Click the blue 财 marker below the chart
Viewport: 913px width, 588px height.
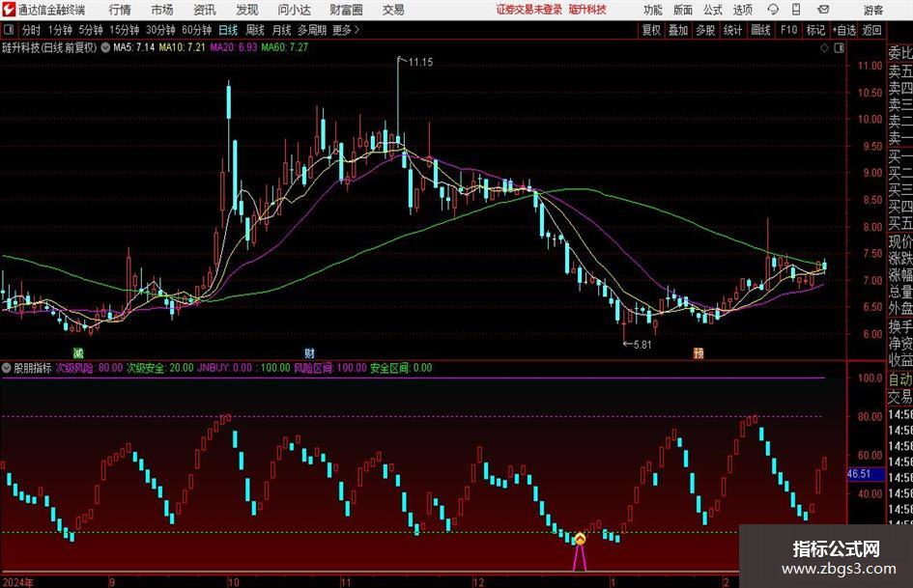point(309,352)
